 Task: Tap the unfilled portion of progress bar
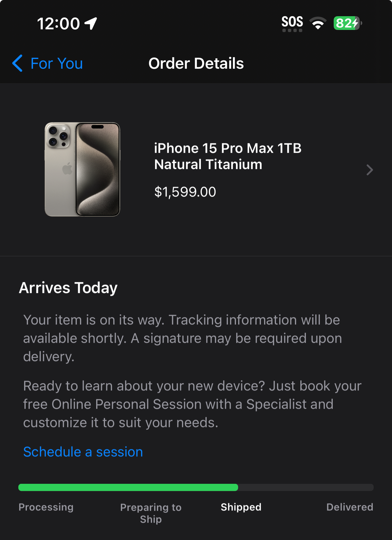pos(306,487)
